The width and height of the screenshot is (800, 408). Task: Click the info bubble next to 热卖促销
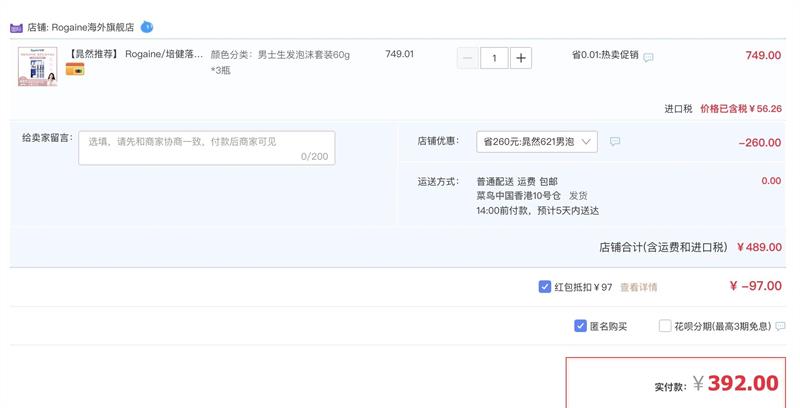tap(648, 58)
